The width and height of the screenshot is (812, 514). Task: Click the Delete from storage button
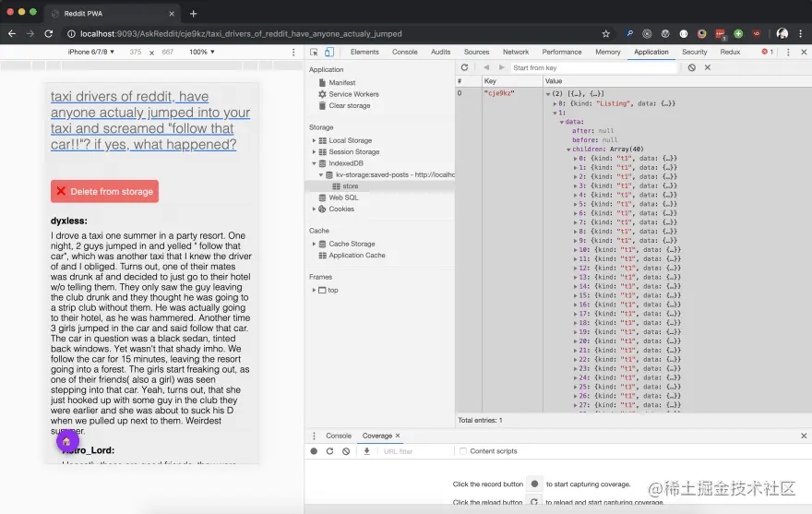104,191
